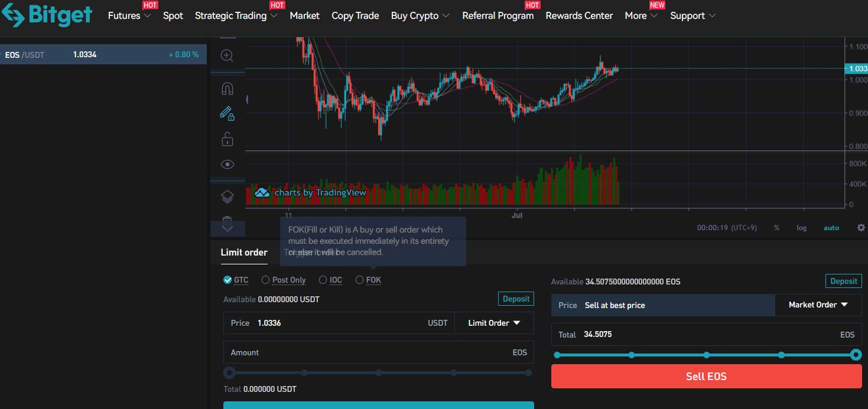Screen dimensions: 868x409
Task: Toggle hide all drawings eye icon
Action: click(x=227, y=164)
